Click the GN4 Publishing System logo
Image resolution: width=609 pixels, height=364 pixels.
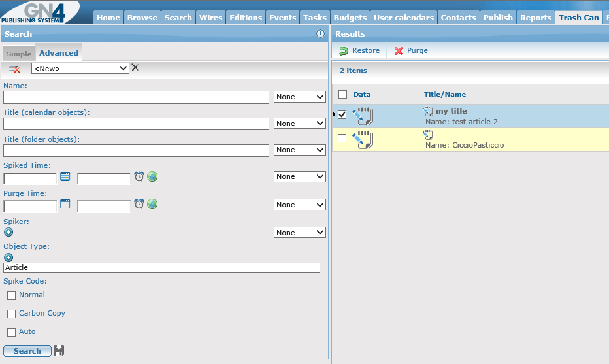39,12
